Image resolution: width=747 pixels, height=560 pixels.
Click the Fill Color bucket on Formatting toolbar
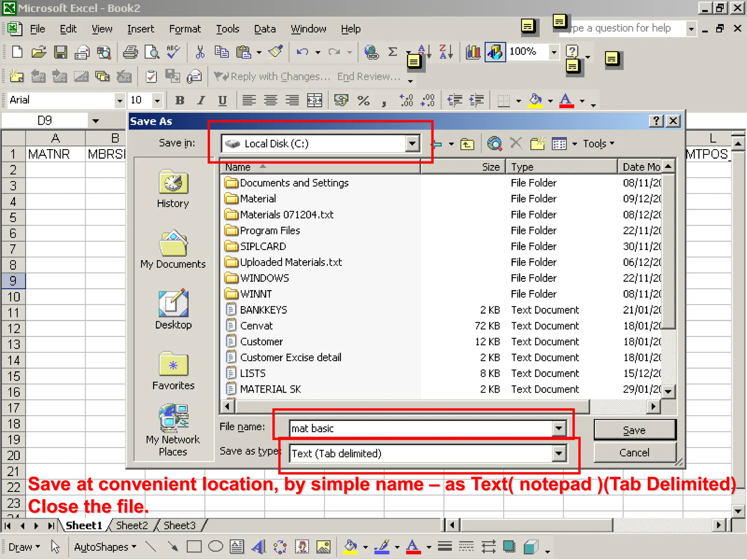point(535,100)
